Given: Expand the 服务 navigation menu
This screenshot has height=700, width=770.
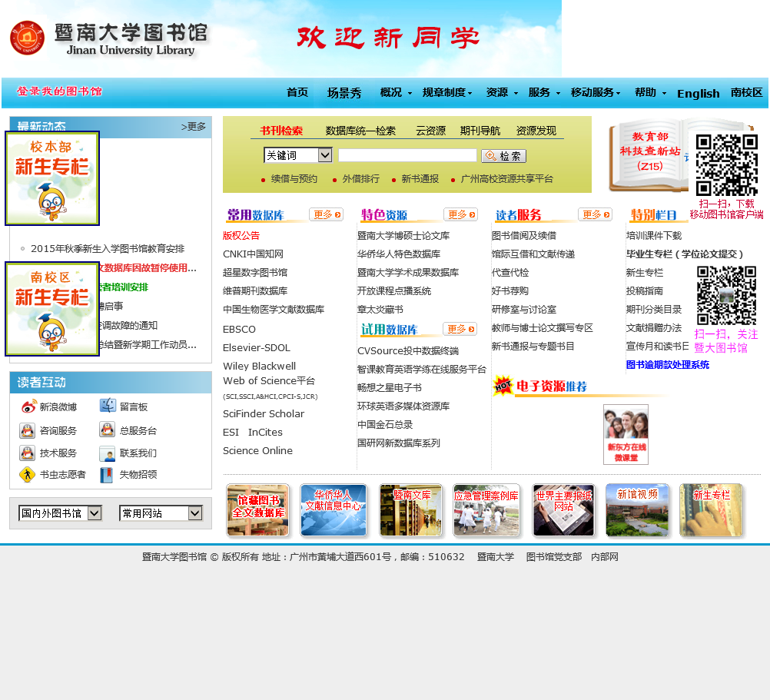Looking at the screenshot, I should click(x=544, y=92).
